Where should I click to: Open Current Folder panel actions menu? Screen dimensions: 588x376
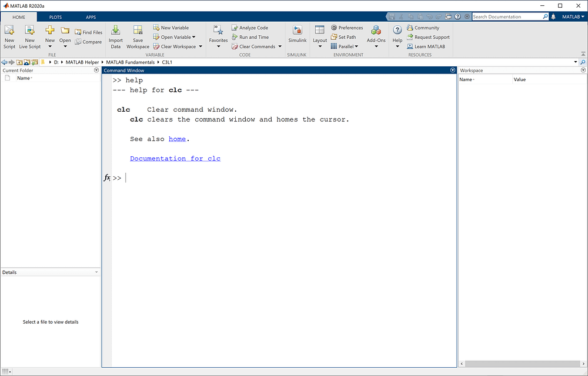pyautogui.click(x=96, y=70)
